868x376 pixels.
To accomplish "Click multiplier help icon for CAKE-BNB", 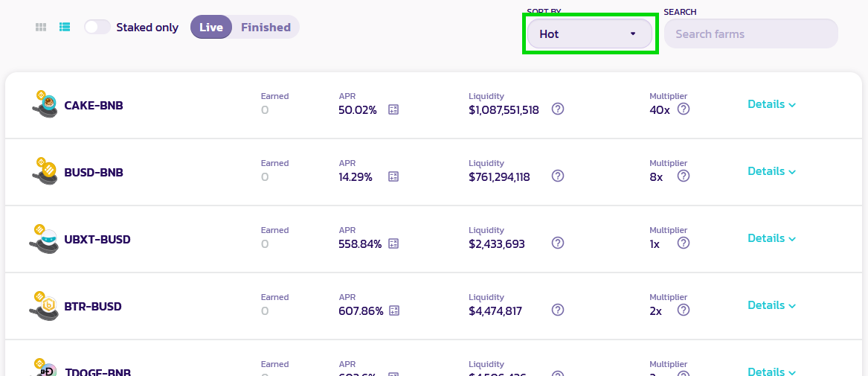I will point(684,109).
